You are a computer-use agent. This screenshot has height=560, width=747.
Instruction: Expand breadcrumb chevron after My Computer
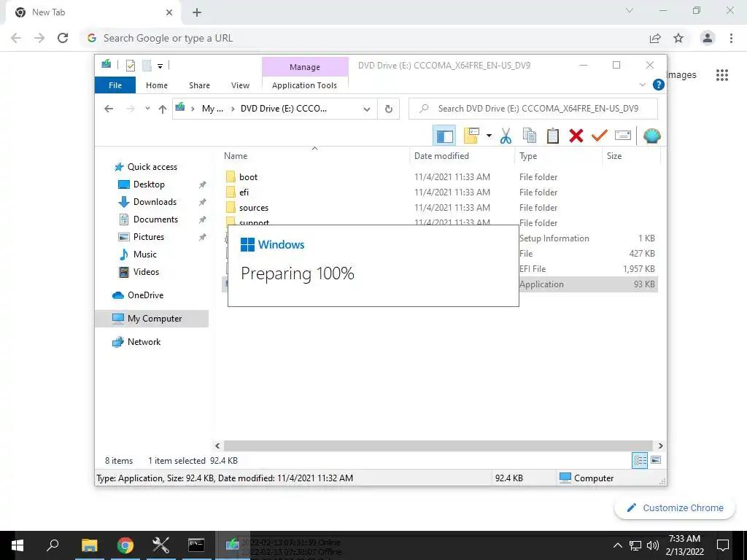click(x=233, y=109)
